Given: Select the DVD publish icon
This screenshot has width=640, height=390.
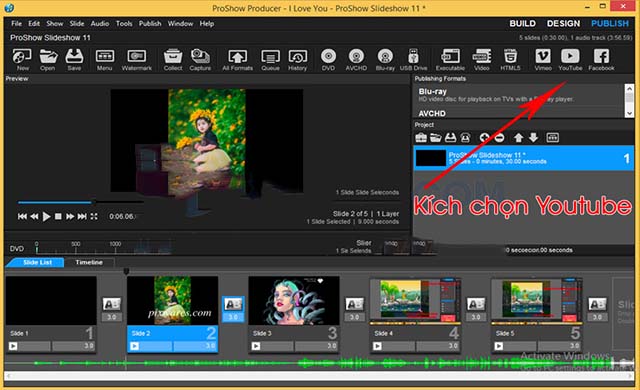Looking at the screenshot, I should pos(328,60).
